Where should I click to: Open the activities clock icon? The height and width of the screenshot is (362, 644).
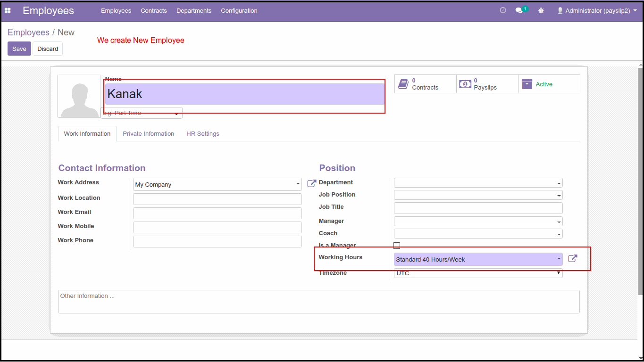pos(503,10)
